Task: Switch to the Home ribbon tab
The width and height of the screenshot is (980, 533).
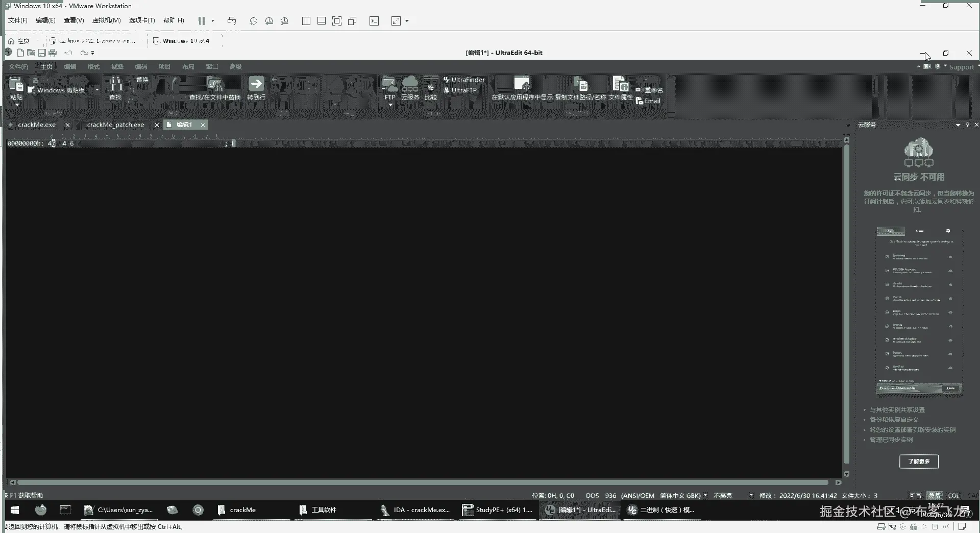Action: pyautogui.click(x=46, y=67)
